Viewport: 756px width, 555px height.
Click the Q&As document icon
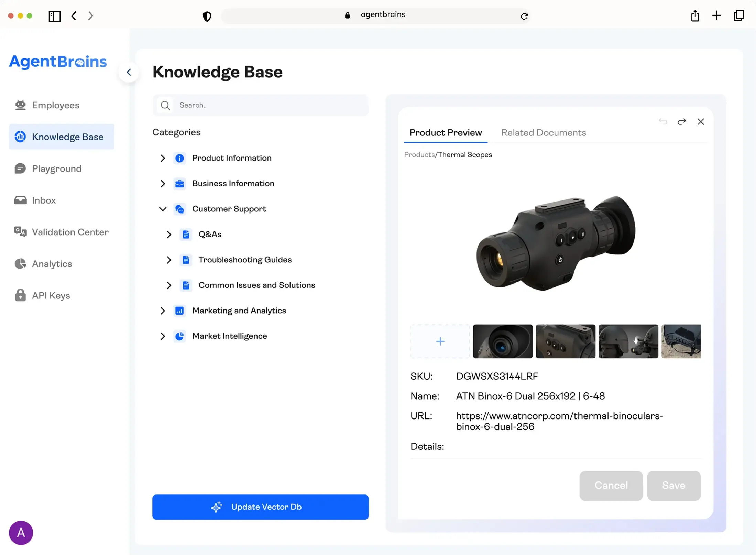[186, 235]
